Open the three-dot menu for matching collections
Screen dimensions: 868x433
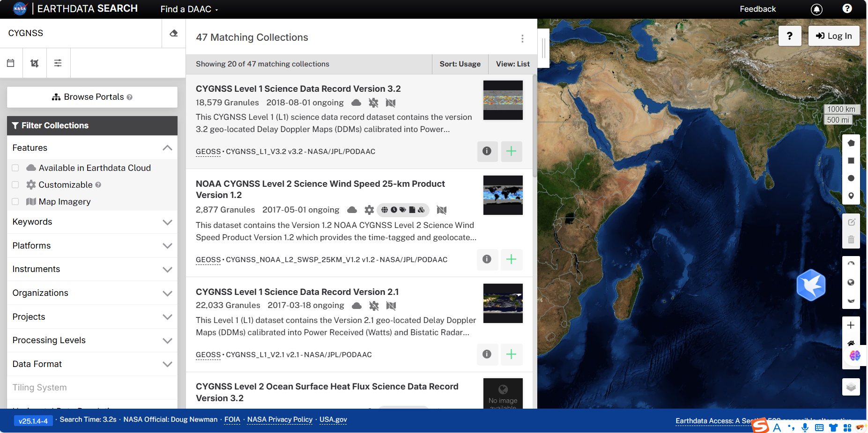click(x=522, y=38)
